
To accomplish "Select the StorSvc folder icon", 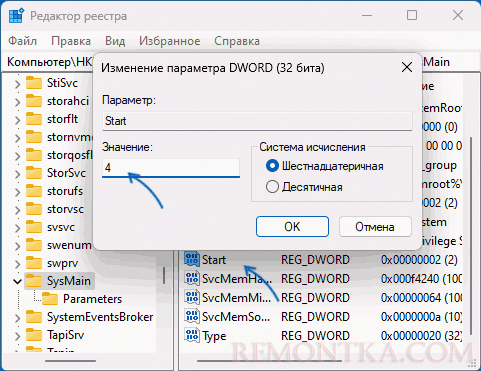I will point(34,173).
